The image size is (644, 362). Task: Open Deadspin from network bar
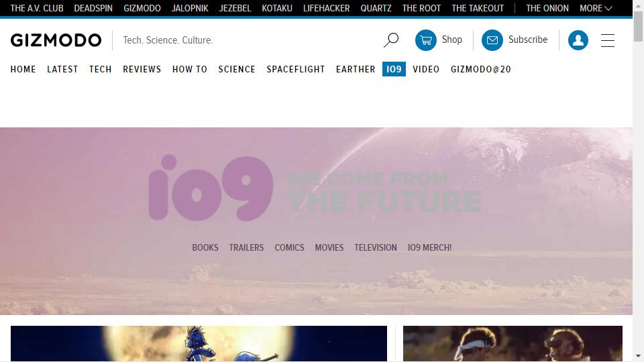pos(93,8)
